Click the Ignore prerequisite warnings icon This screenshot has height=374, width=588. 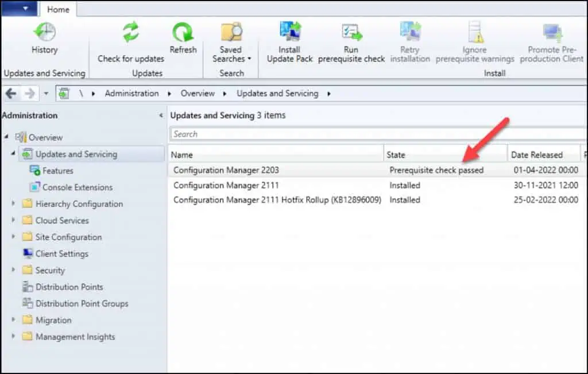(x=475, y=32)
